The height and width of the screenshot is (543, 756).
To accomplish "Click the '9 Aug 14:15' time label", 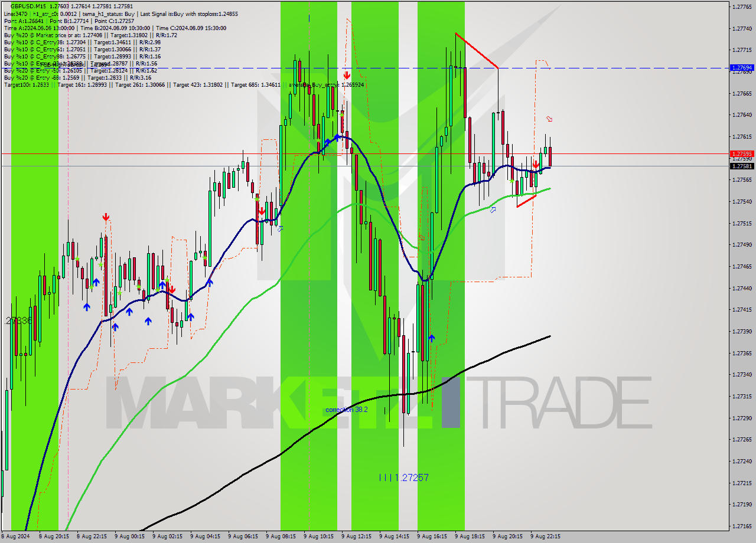I will (x=394, y=537).
